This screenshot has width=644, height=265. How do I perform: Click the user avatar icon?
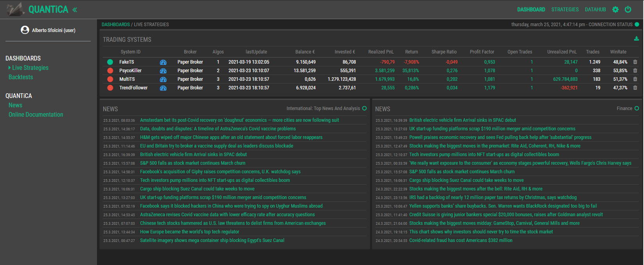tap(25, 30)
